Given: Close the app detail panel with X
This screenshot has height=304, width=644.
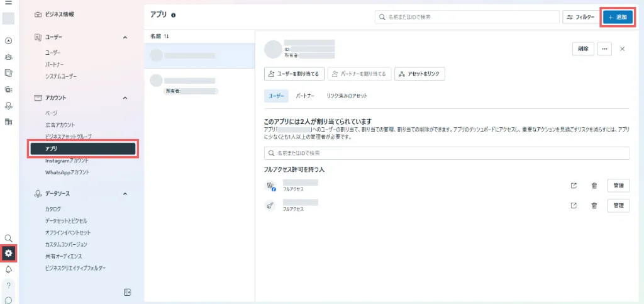Looking at the screenshot, I should click(623, 49).
